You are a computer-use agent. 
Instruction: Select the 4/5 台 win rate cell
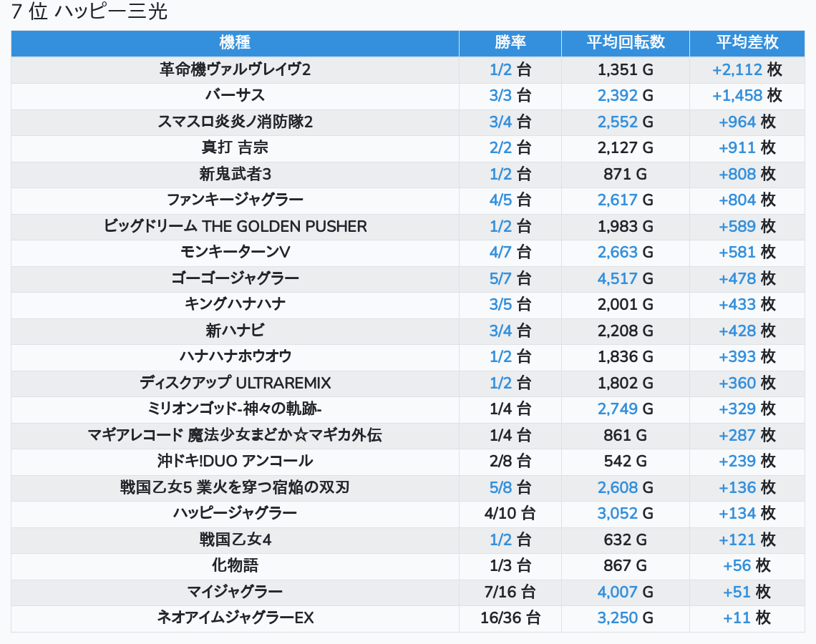pos(510,200)
